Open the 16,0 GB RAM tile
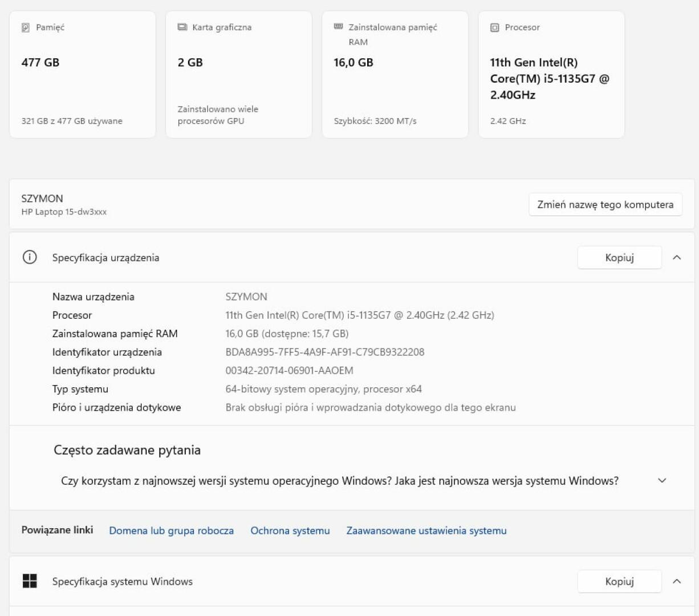Image resolution: width=699 pixels, height=616 pixels. tap(395, 74)
